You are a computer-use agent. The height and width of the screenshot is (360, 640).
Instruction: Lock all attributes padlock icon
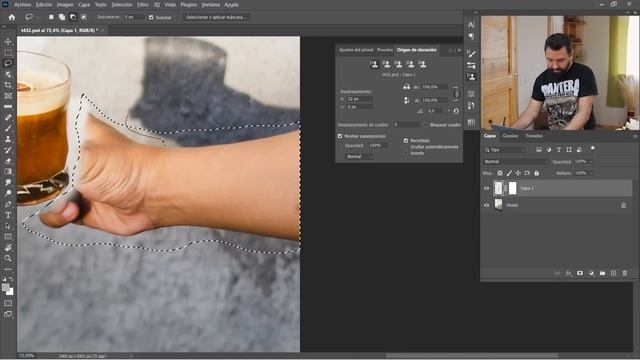coord(537,173)
